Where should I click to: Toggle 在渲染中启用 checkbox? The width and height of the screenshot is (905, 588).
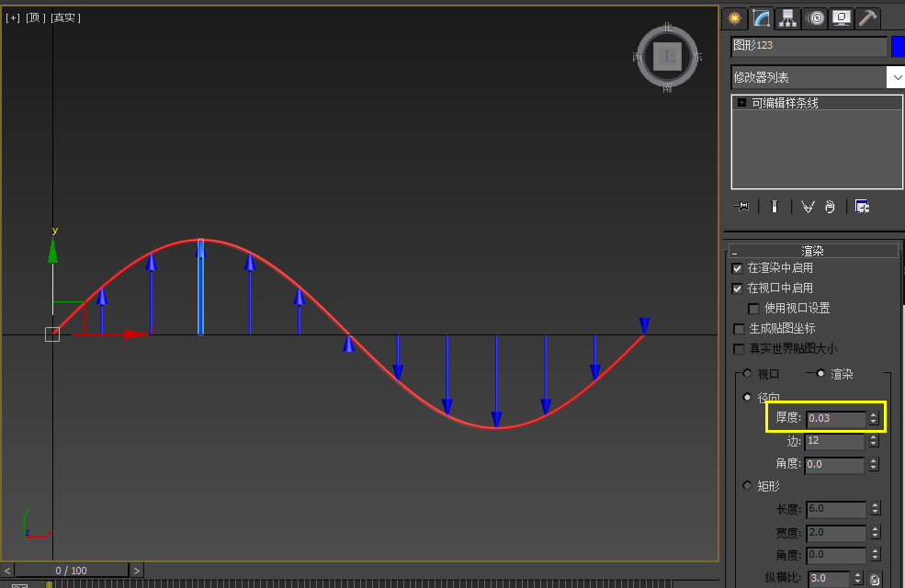(737, 268)
